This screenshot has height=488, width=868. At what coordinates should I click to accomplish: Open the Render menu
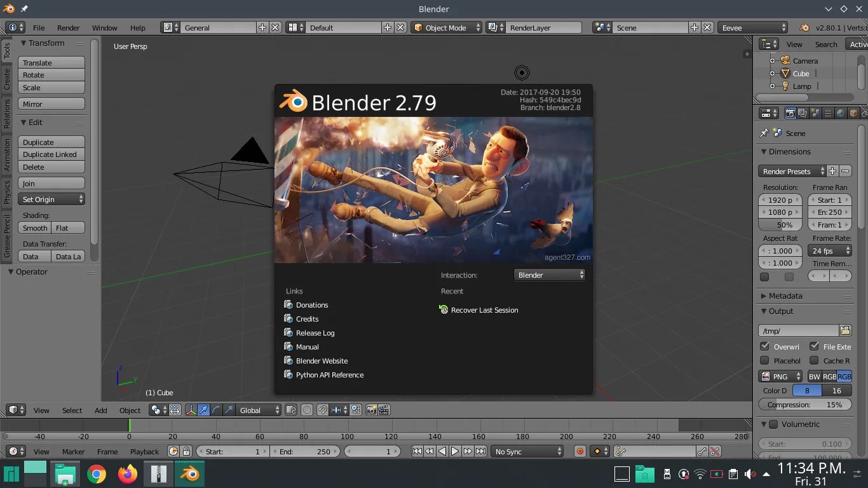tap(68, 27)
